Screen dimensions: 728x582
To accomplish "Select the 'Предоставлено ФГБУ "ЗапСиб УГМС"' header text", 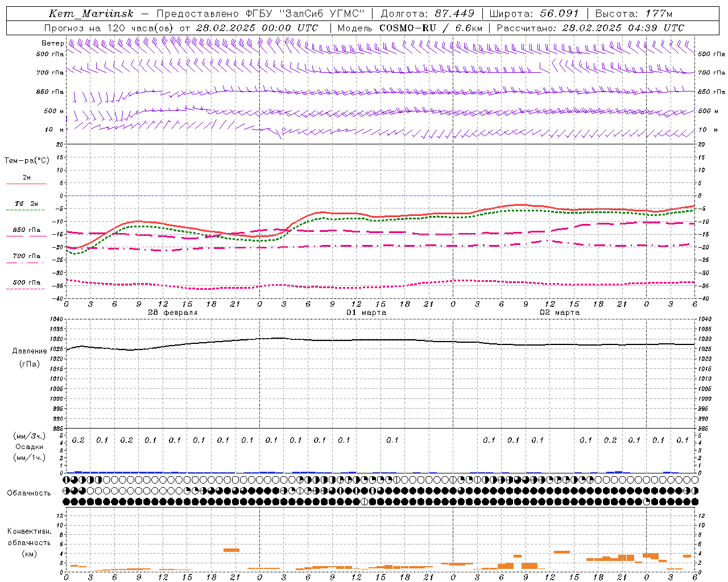I will (x=260, y=14).
